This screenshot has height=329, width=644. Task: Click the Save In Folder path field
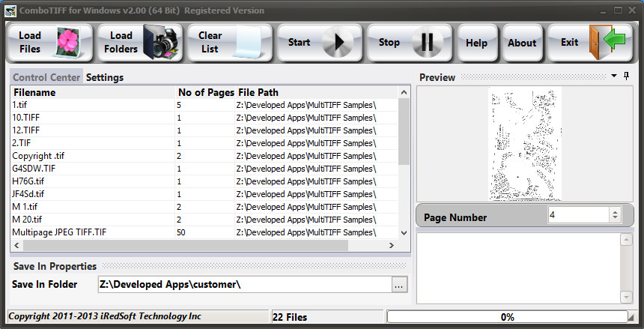pos(245,285)
